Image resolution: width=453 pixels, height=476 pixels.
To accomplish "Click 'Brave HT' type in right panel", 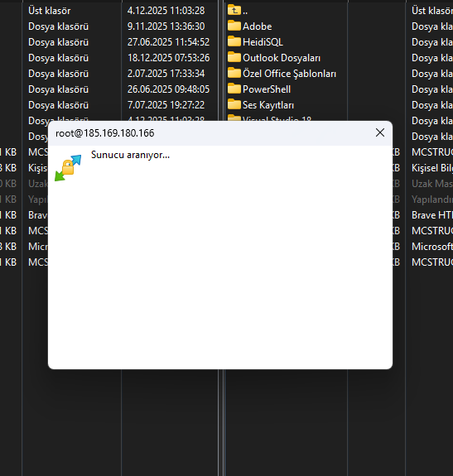I will tap(432, 215).
